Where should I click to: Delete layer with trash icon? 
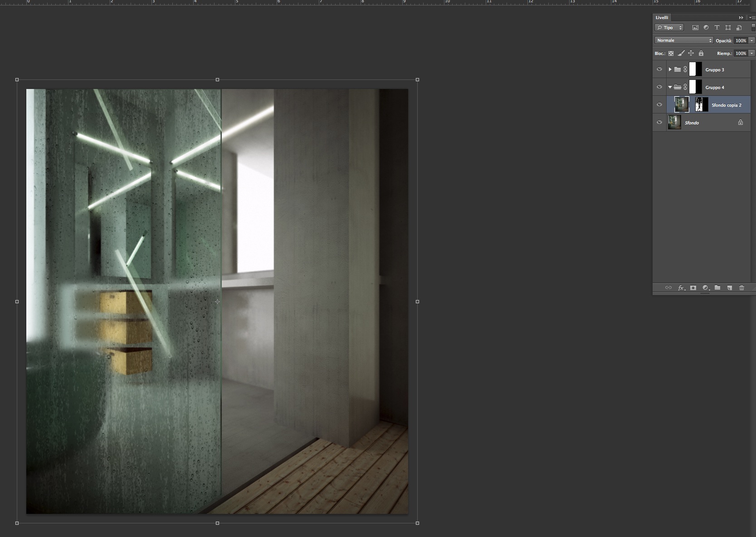point(741,288)
